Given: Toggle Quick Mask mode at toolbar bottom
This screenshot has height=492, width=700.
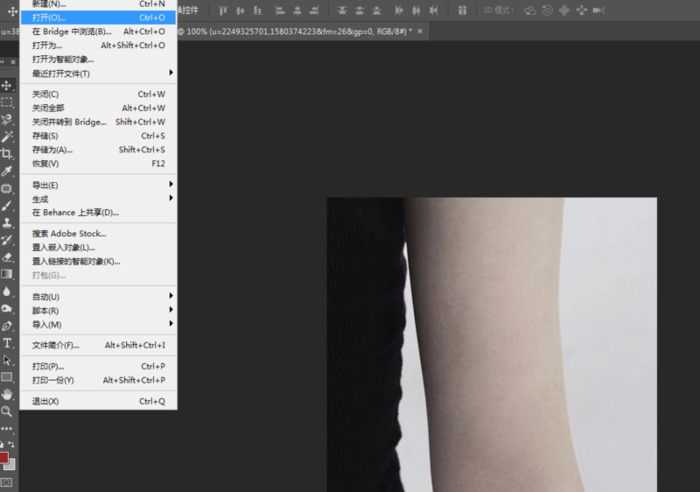Looking at the screenshot, I should (x=7, y=483).
